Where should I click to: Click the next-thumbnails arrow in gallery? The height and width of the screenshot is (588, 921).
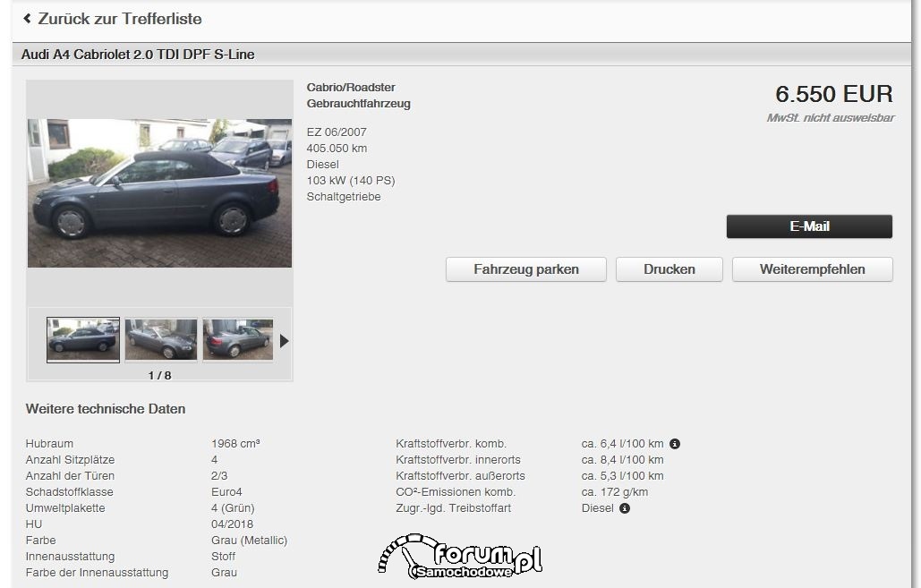point(285,341)
